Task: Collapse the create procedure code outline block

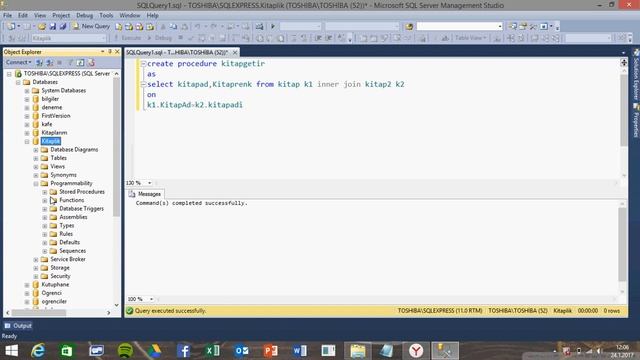Action: tap(143, 64)
